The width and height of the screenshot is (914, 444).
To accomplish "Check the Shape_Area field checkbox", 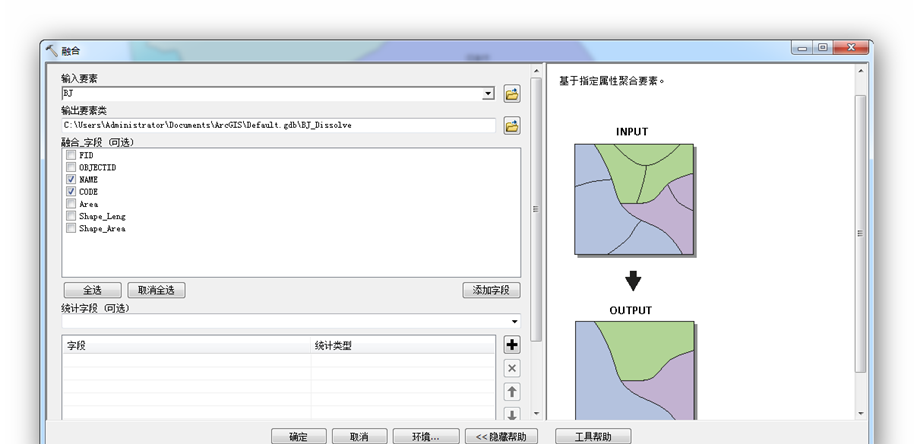I will click(x=71, y=228).
